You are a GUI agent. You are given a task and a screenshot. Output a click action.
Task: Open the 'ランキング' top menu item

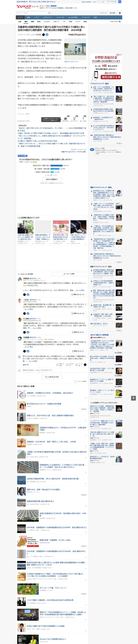click(86, 17)
